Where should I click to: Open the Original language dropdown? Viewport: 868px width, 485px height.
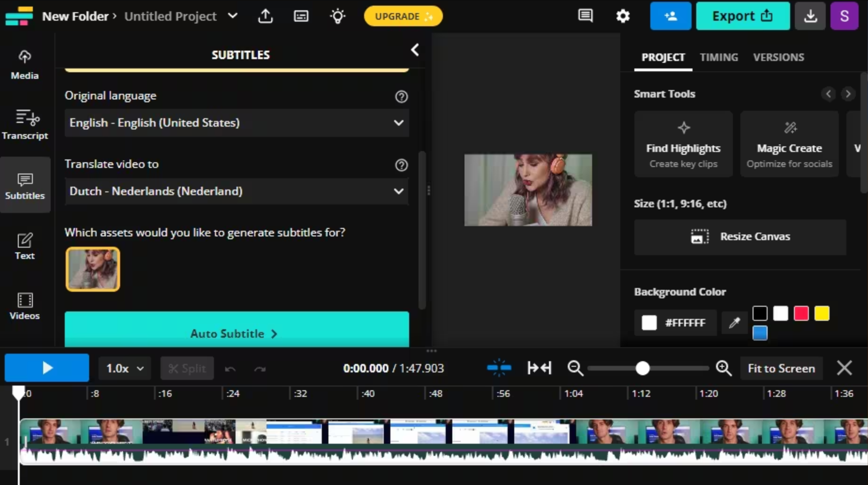coord(236,123)
